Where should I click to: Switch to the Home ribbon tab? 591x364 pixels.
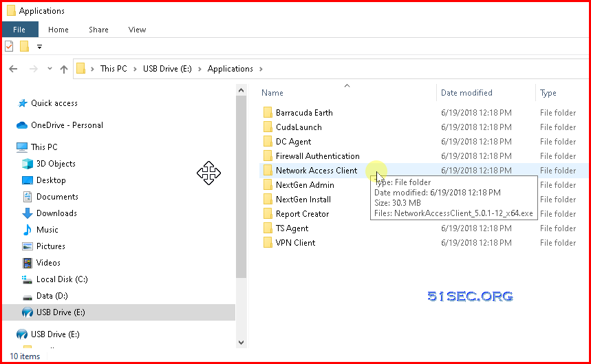click(58, 30)
